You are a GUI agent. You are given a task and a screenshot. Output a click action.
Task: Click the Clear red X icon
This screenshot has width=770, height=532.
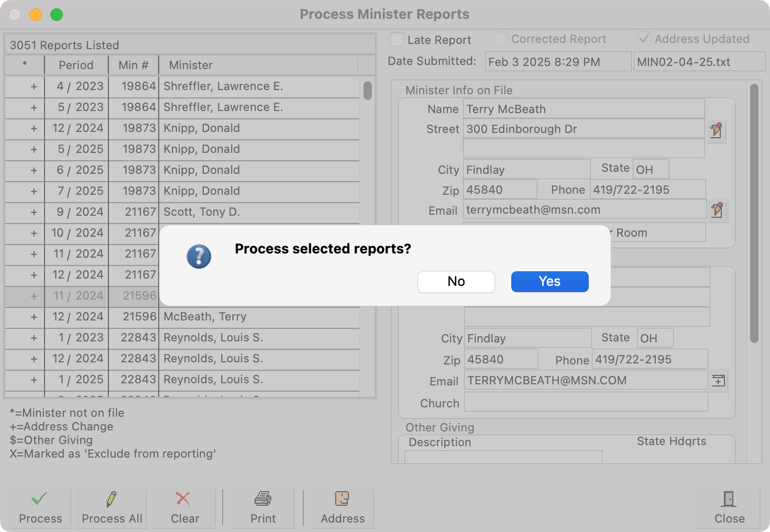tap(183, 499)
